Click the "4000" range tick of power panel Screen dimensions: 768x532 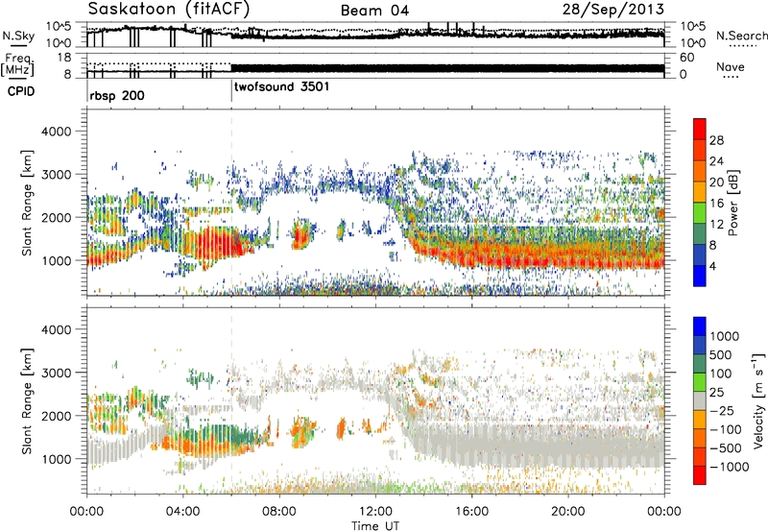click(56, 132)
